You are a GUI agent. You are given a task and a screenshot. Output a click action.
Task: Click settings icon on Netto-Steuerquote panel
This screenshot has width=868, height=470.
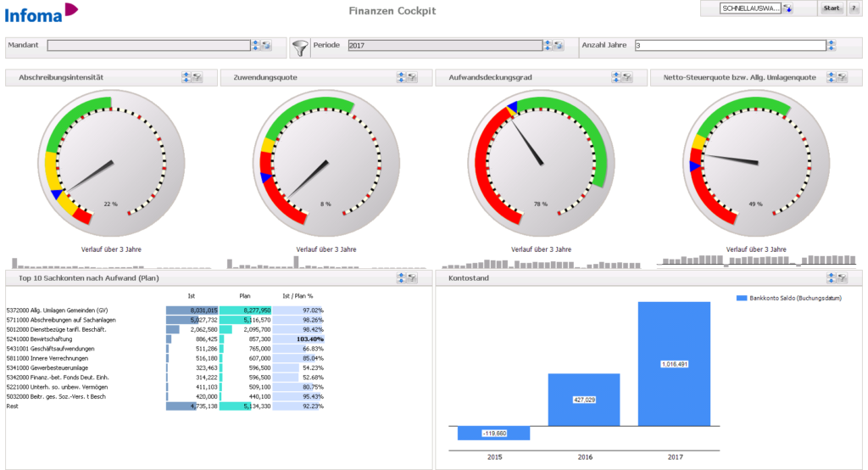pos(843,77)
